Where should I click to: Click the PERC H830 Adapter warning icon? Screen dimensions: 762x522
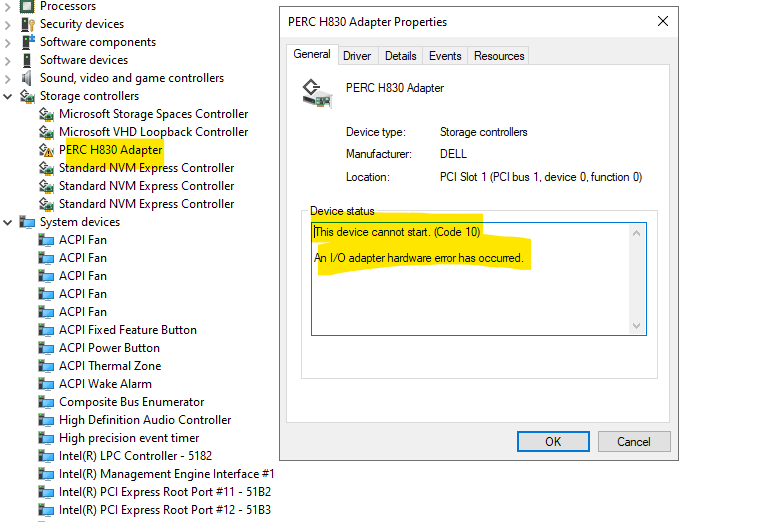click(x=46, y=150)
